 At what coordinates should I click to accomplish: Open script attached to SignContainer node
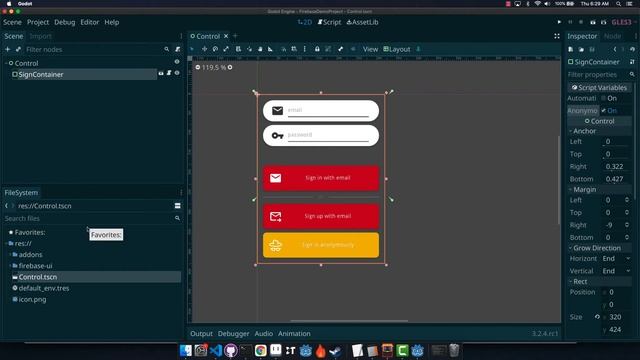point(169,73)
